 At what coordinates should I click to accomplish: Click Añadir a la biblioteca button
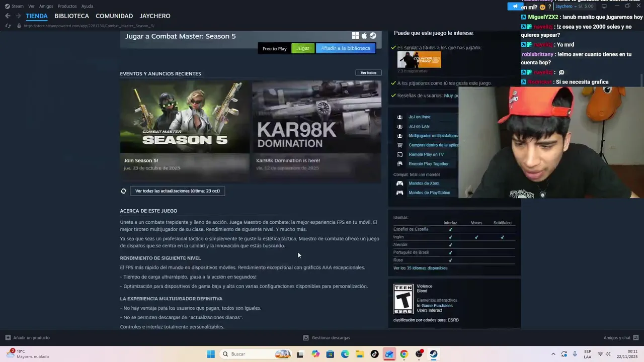(346, 48)
